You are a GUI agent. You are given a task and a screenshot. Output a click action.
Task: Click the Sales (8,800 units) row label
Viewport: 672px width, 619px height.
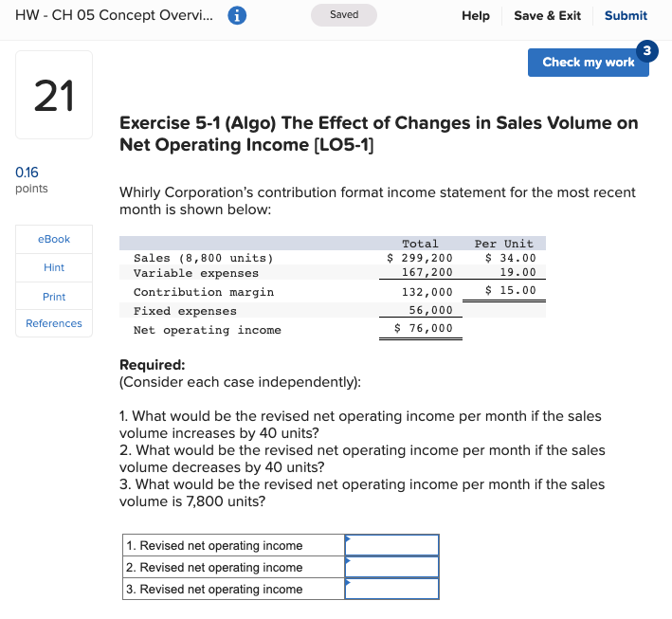click(203, 258)
